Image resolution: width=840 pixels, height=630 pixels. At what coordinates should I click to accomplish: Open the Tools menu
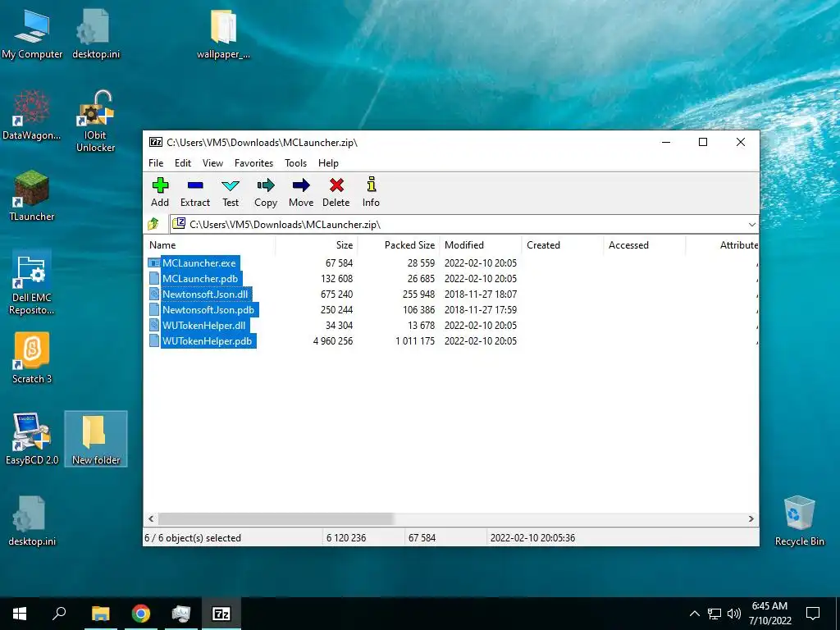click(295, 163)
